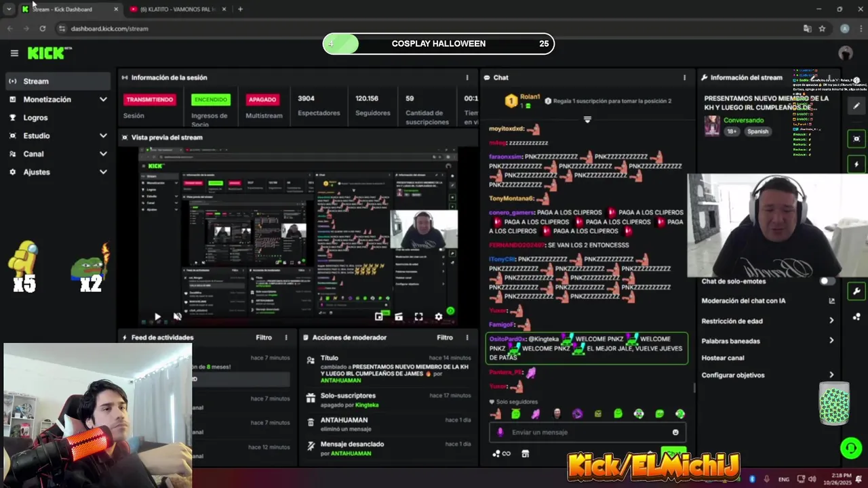Select the purple circle emote in quick emotes
Viewport: 868px width, 488px height.
pos(577,414)
